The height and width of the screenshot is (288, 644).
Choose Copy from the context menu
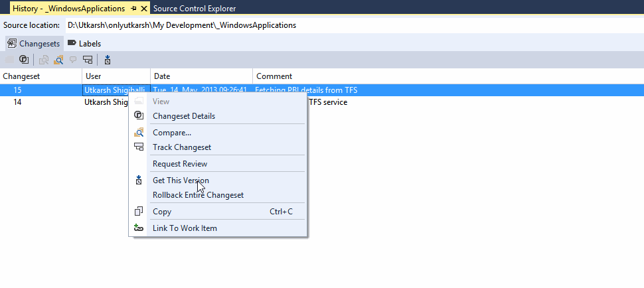pyautogui.click(x=162, y=212)
